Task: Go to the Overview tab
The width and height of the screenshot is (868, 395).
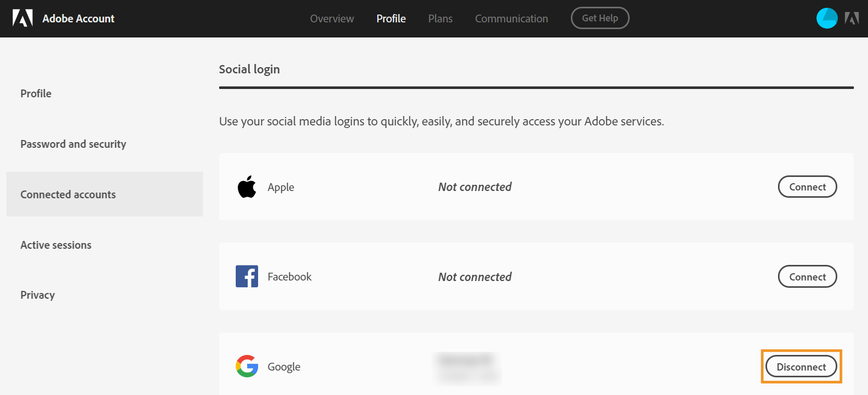Action: (x=332, y=19)
